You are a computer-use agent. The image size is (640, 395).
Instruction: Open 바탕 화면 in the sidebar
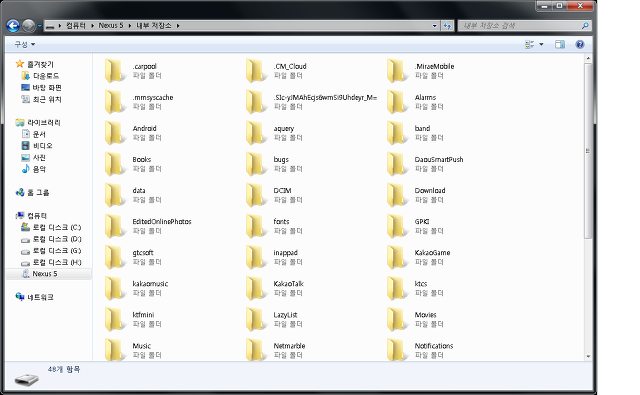(47, 88)
